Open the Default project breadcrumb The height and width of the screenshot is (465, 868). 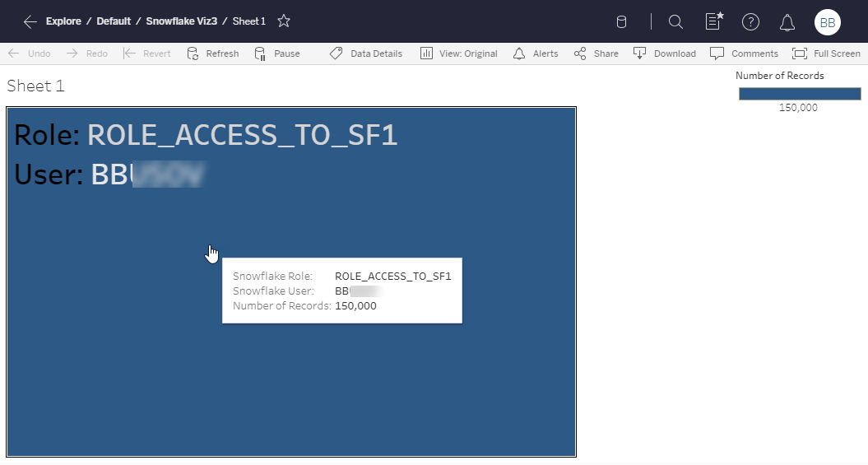point(114,21)
